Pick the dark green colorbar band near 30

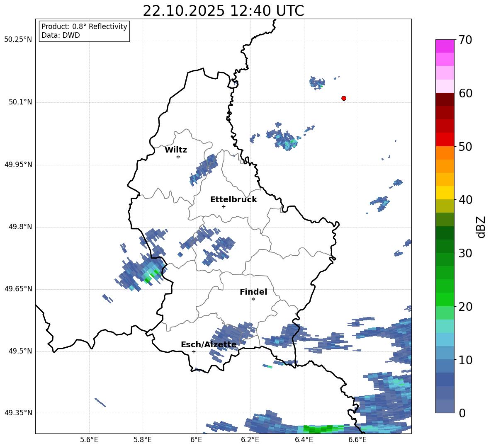click(x=445, y=246)
